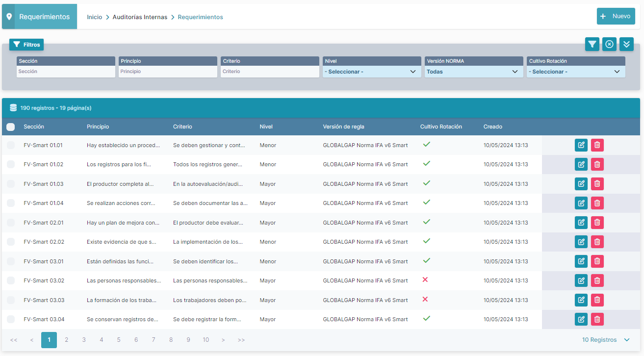The width and height of the screenshot is (644, 356).
Task: Open the Cultivo Rotación filter dropdown
Action: (x=575, y=72)
